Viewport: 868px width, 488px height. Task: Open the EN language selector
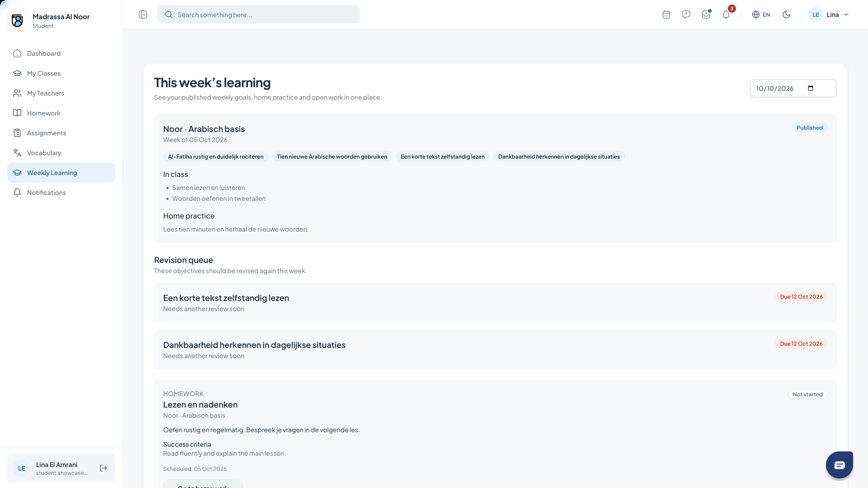[x=761, y=14]
